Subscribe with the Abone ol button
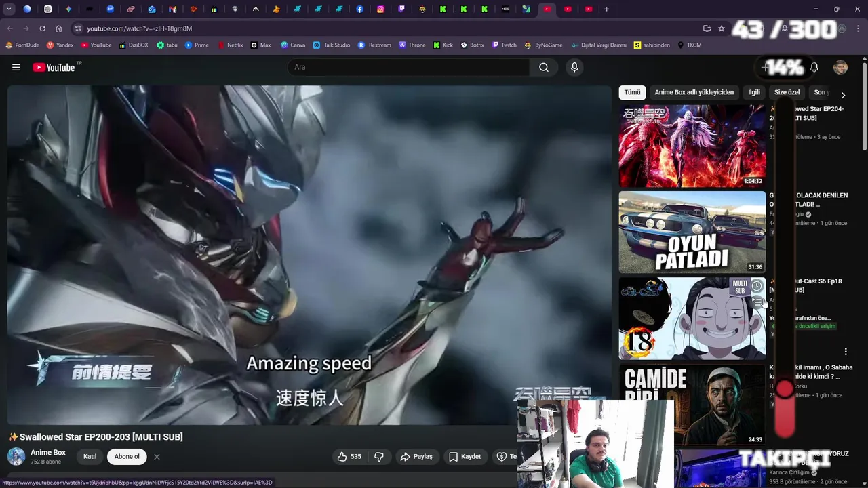868x488 pixels. pos(127,457)
